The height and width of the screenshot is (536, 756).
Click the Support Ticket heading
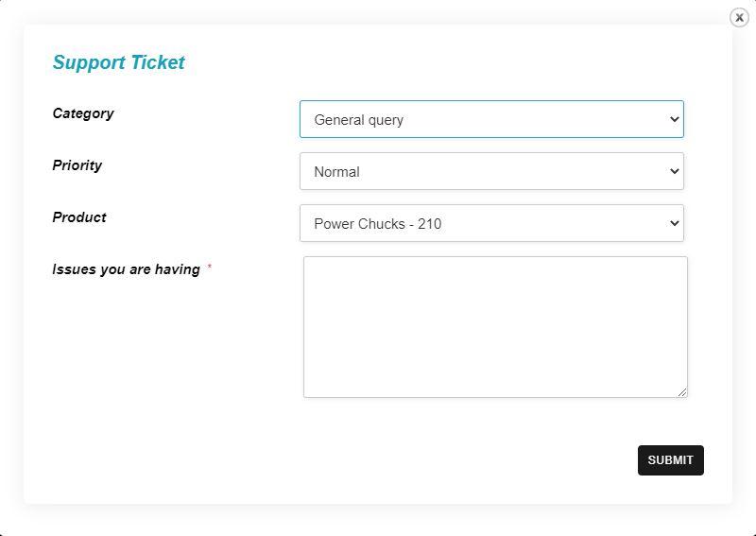pos(119,62)
